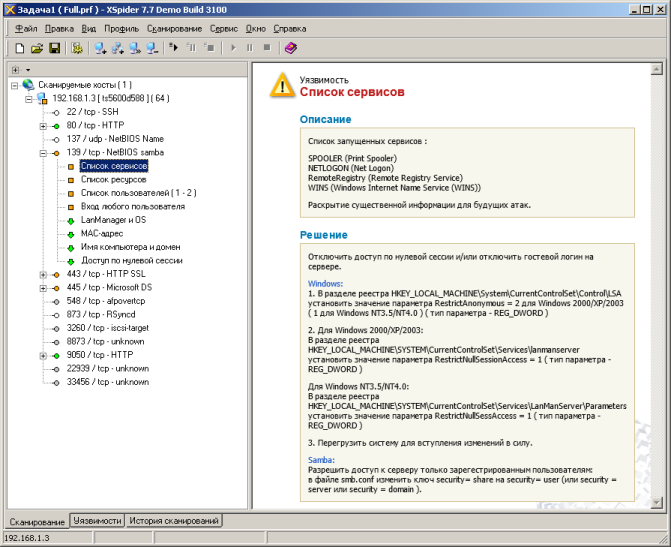Open the Сервис menu
The height and width of the screenshot is (547, 671).
pos(224,29)
